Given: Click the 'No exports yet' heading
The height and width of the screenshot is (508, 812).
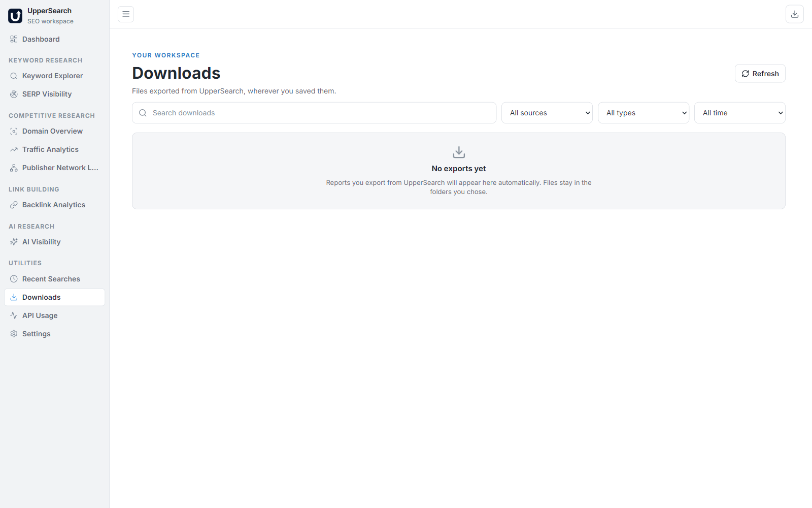Looking at the screenshot, I should [459, 169].
